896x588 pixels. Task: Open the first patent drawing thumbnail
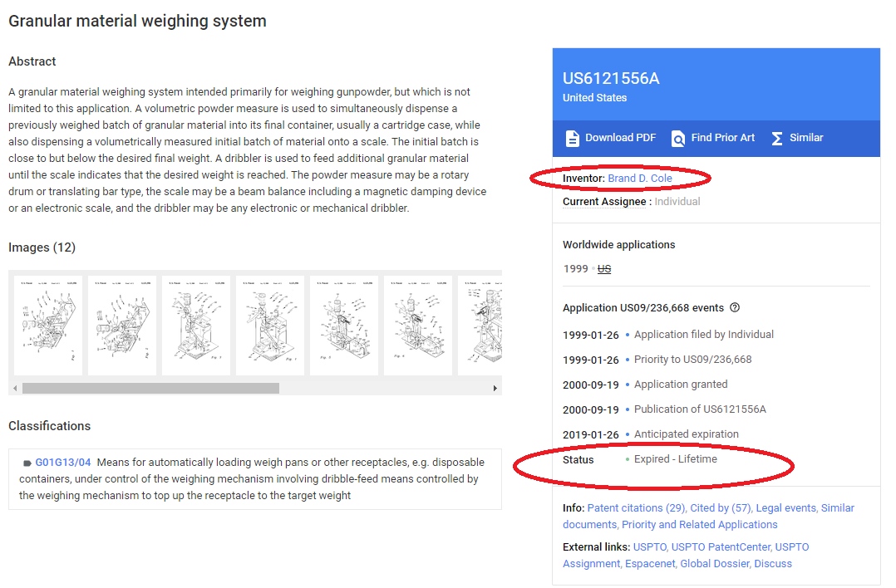(48, 326)
